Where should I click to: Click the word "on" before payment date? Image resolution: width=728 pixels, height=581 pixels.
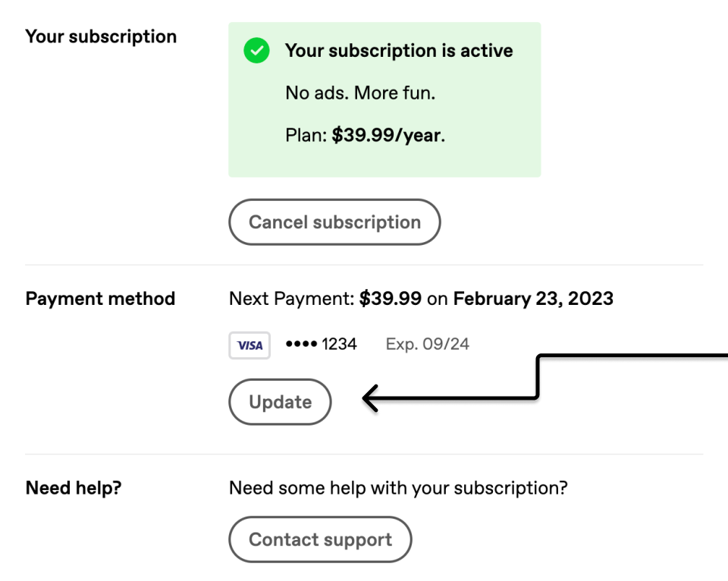438,299
